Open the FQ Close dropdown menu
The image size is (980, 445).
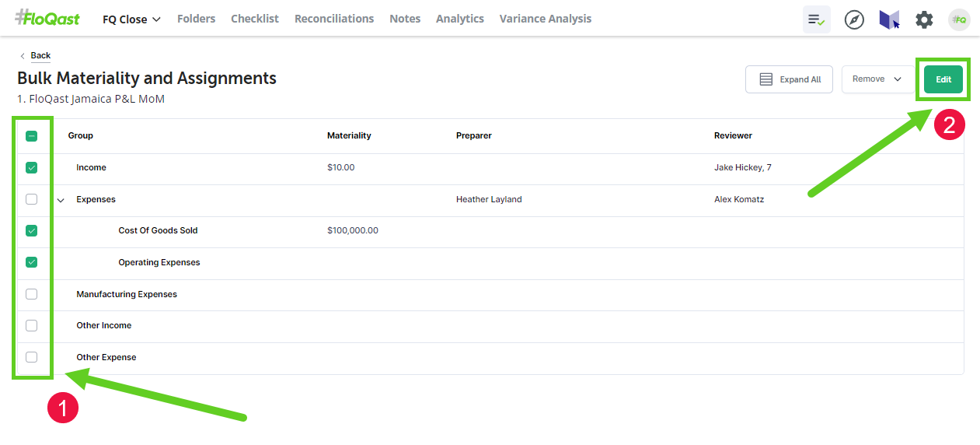point(131,19)
